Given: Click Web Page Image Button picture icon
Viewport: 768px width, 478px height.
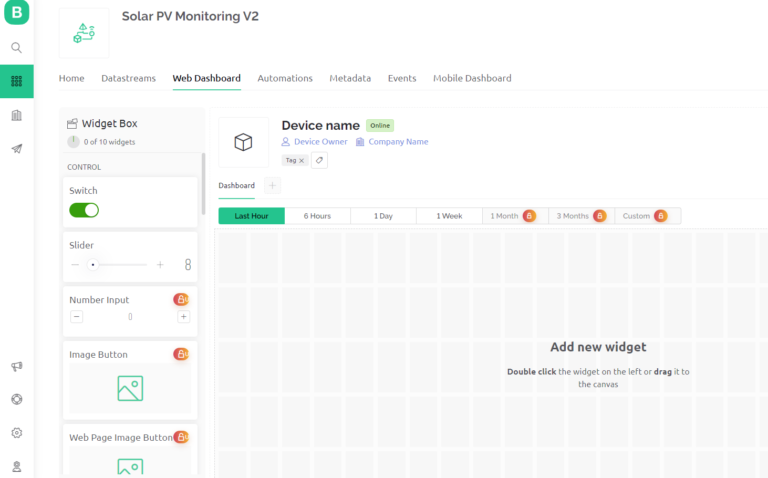Looking at the screenshot, I should click(x=130, y=466).
